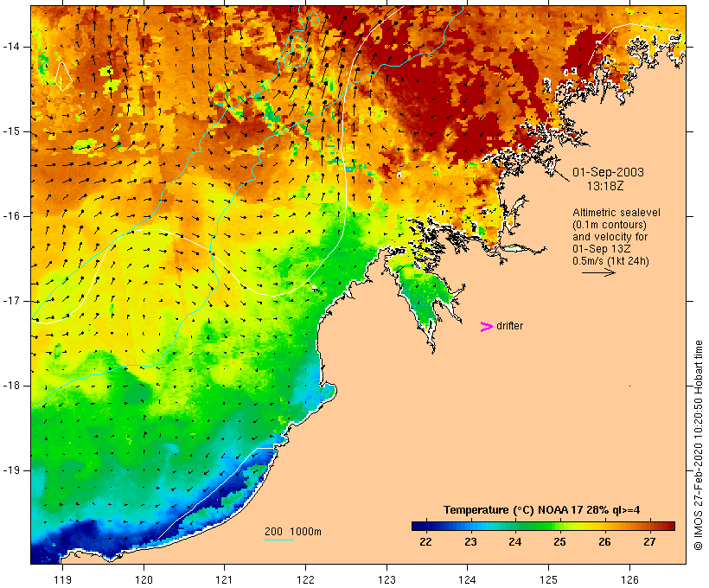
Task: Click the 'Temperature (°C) NOAA 17 28% ql>=4' title
Action: pos(542,510)
